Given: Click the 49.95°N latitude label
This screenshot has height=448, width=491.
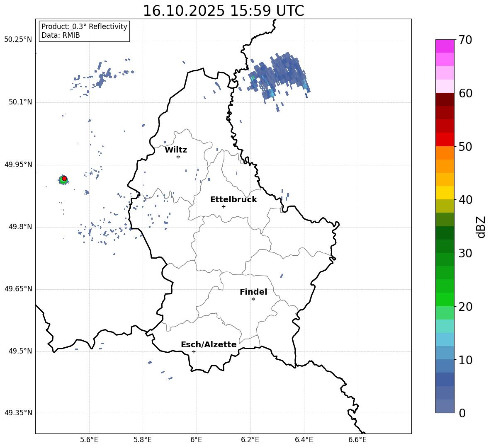Looking at the screenshot, I should tap(18, 165).
